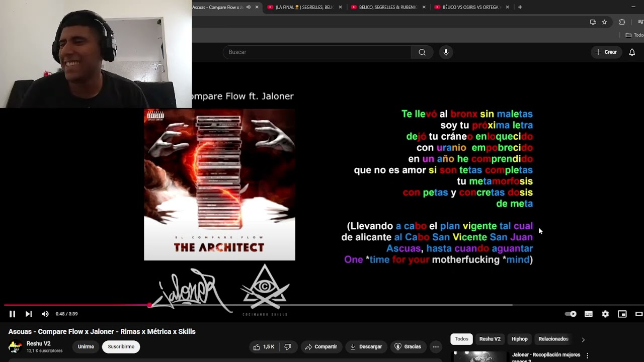Click the 0:48 / 3:39 time display

tap(66, 314)
